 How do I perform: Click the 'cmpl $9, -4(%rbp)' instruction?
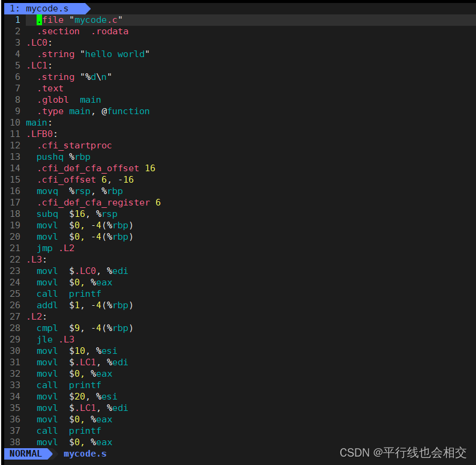[85, 328]
